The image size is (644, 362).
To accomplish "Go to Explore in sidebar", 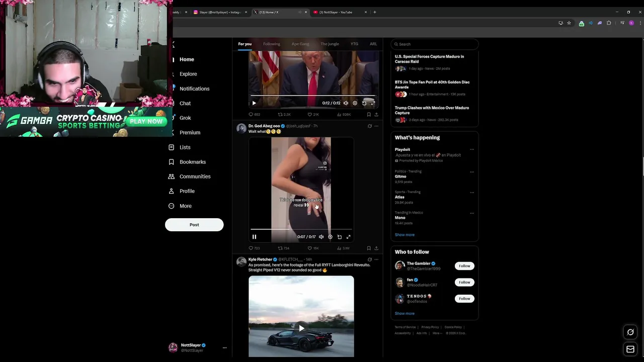I will pyautogui.click(x=188, y=74).
